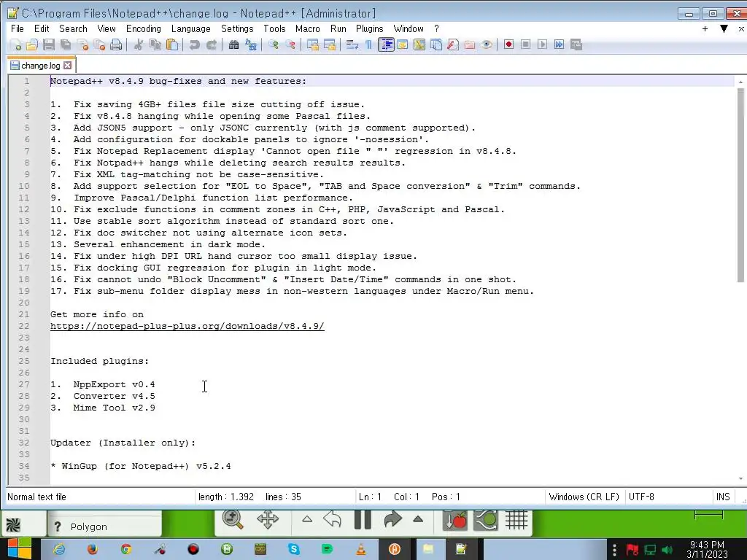Click the UTF-8 encoding status entry
The width and height of the screenshot is (747, 560).
tap(641, 497)
